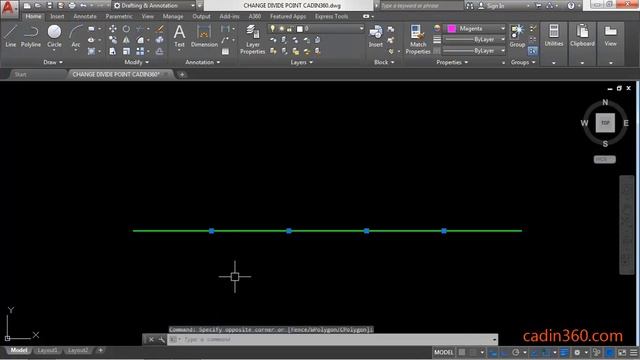Screen dimensions: 640x360
Task: Toggle snap mode in status bar
Action: point(473,352)
